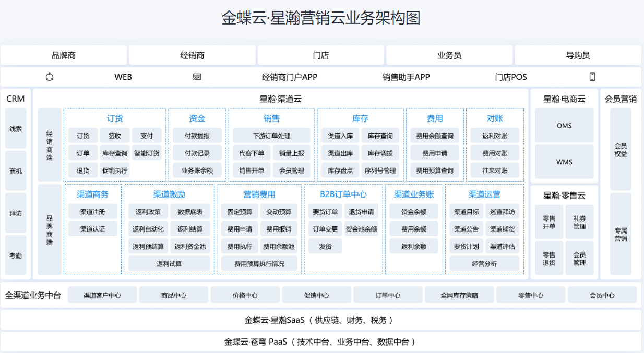The width and height of the screenshot is (644, 353).
Task: Click the 全网库存策略 box
Action: tap(459, 295)
